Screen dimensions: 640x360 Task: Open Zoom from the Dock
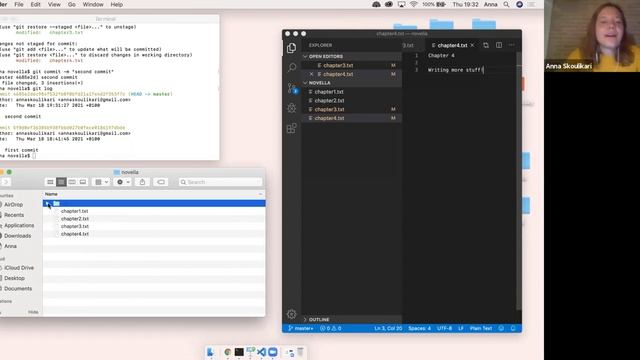coord(273,352)
